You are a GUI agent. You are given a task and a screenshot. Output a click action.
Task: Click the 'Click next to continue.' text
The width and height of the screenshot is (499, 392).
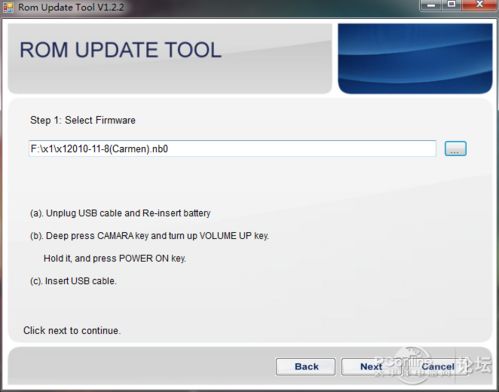coord(72,330)
